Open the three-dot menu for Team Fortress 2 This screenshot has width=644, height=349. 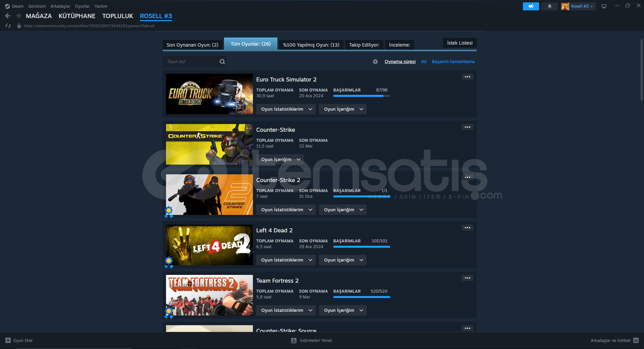coord(468,278)
